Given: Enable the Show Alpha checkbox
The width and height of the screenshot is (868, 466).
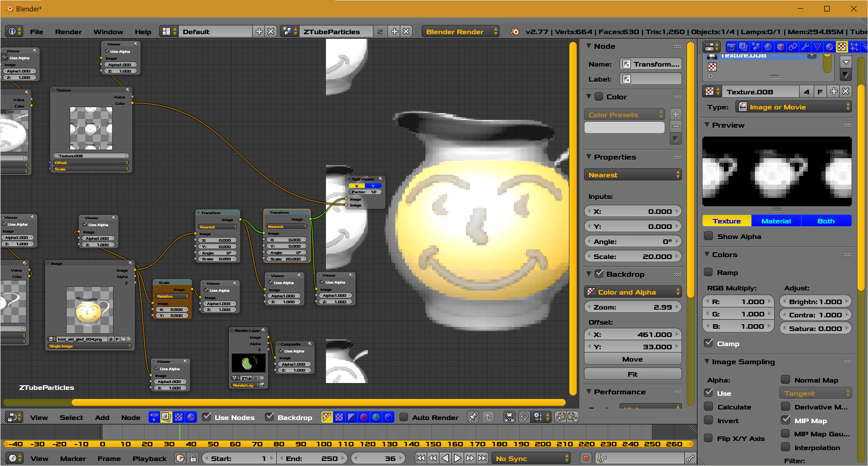Looking at the screenshot, I should click(x=709, y=236).
